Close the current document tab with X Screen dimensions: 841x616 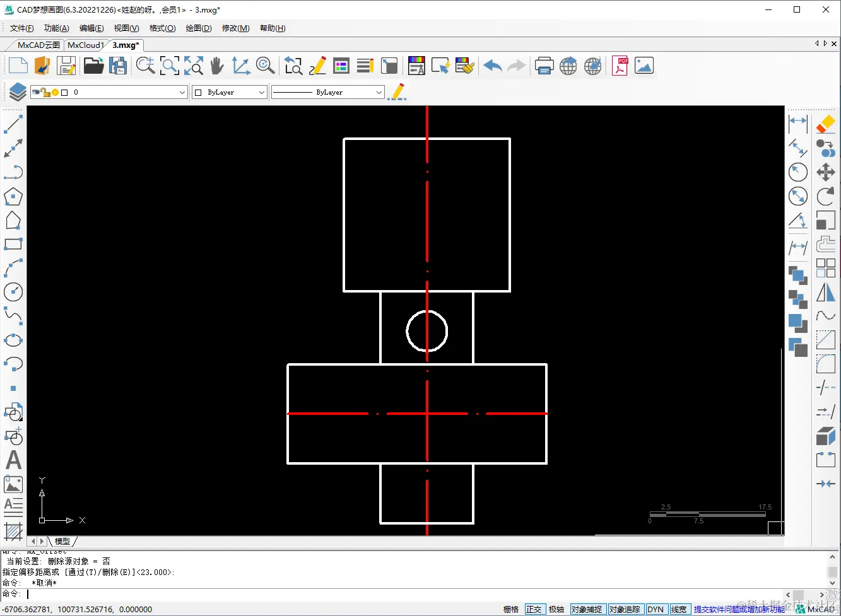pyautogui.click(x=834, y=44)
